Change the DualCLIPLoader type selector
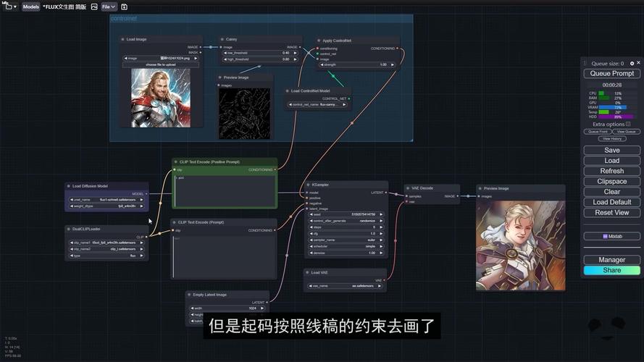This screenshot has width=644, height=362. pyautogui.click(x=106, y=256)
